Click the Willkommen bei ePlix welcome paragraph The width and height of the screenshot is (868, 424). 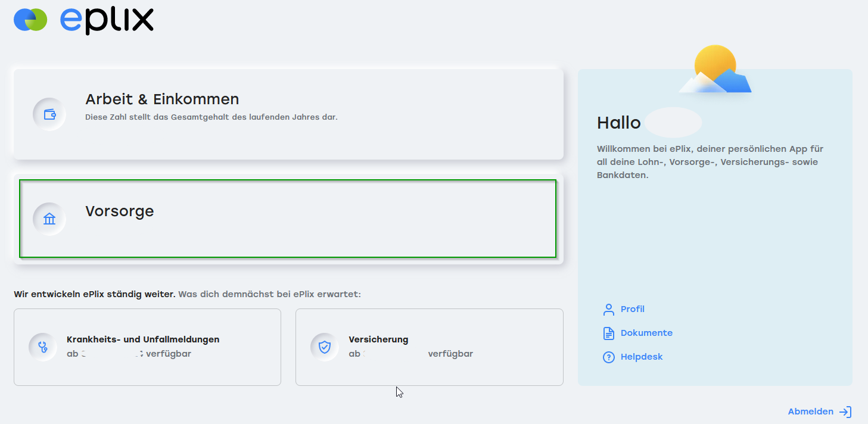(710, 162)
